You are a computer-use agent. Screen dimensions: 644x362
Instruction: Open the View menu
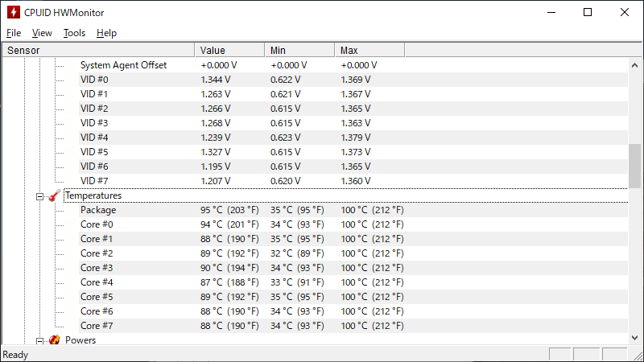pos(42,33)
